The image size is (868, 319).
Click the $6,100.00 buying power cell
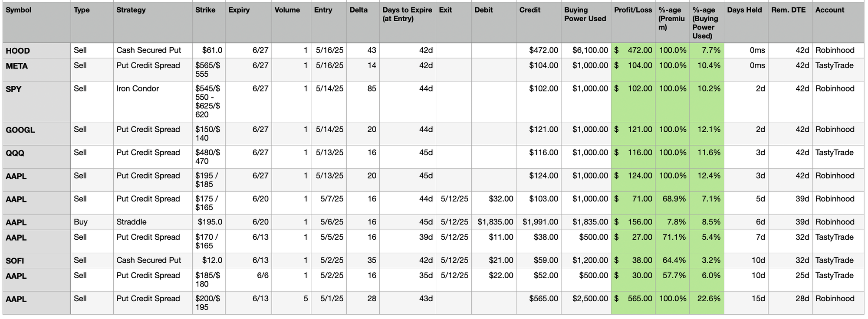click(x=586, y=50)
